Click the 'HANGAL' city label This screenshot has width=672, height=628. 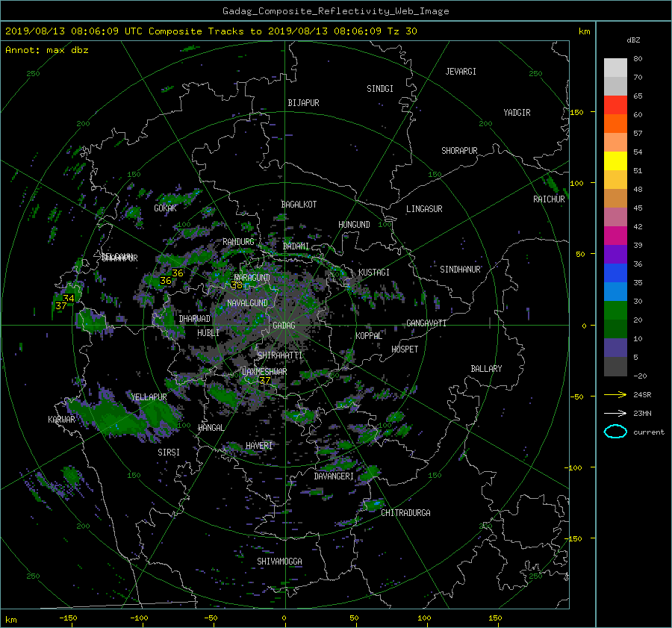click(x=211, y=428)
